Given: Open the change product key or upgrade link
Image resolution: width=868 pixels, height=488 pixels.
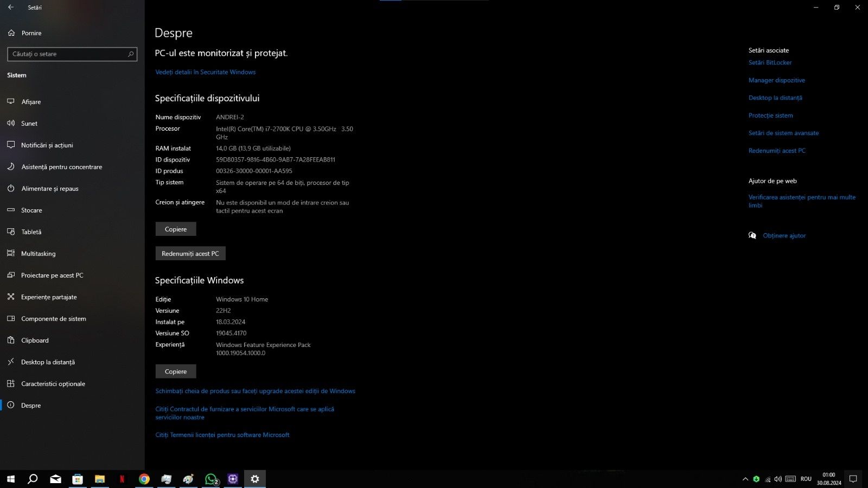Looking at the screenshot, I should click(255, 391).
